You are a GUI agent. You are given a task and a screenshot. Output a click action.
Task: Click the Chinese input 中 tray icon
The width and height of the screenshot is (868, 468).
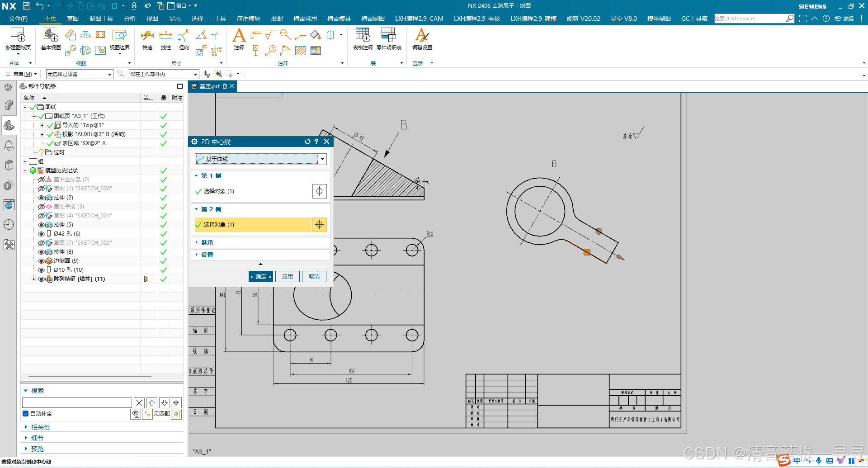(797, 461)
